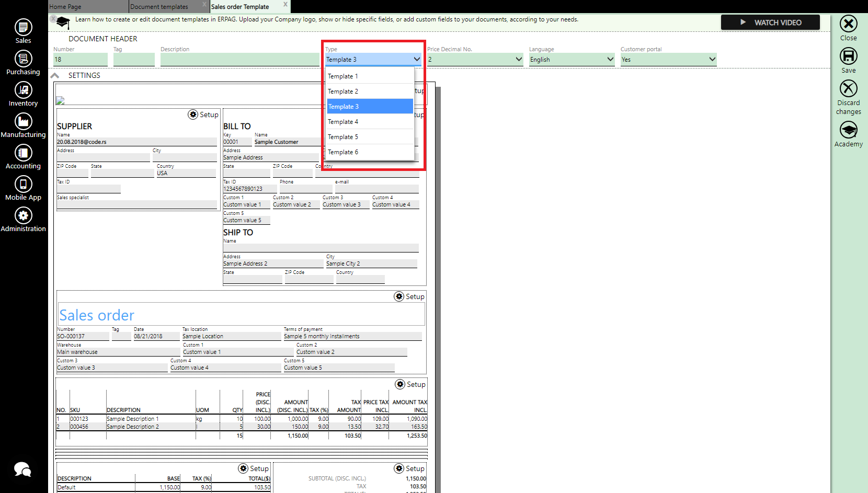Click the broken logo image placeholder
The height and width of the screenshot is (493, 868).
60,100
